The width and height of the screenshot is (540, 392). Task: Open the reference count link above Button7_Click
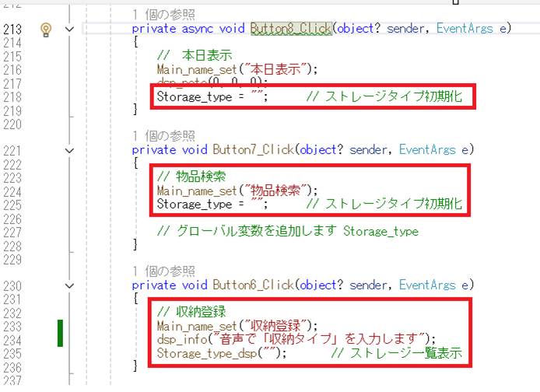click(x=163, y=136)
